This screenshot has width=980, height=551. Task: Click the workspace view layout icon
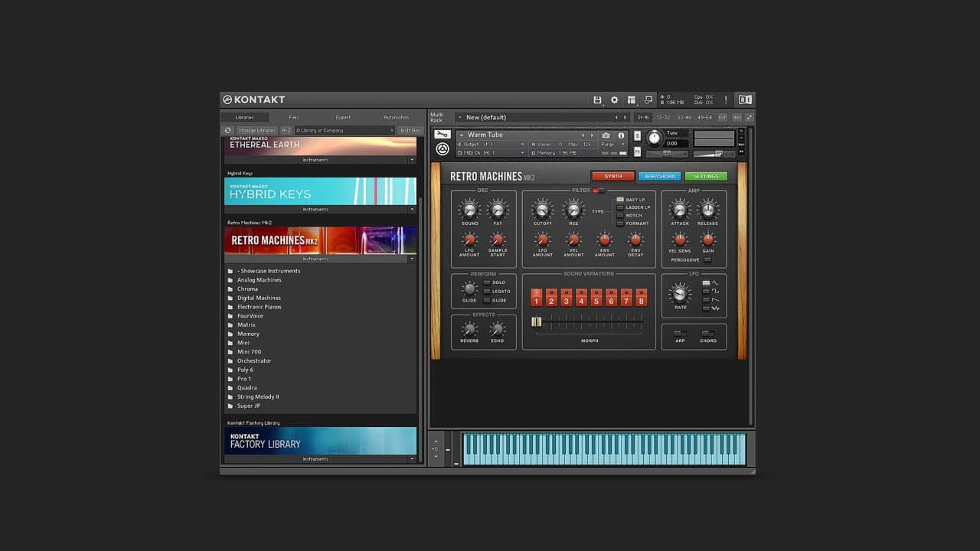click(x=631, y=99)
